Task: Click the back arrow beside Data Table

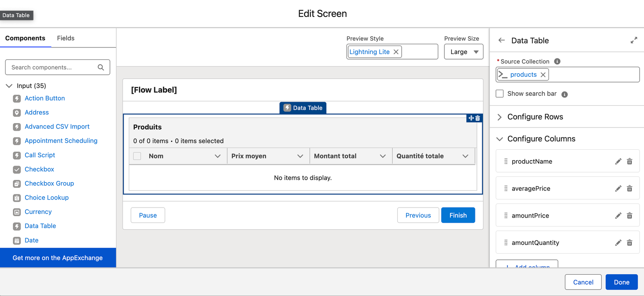Action: [502, 40]
